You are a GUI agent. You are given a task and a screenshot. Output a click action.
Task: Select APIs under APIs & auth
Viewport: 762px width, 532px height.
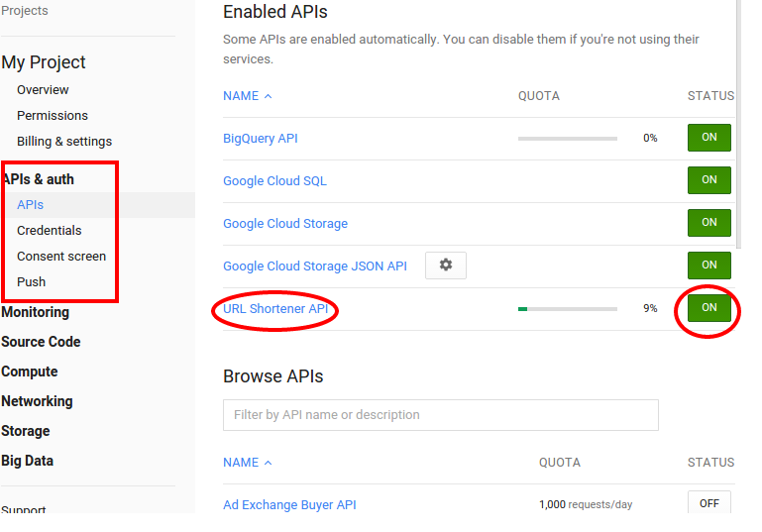tap(30, 205)
